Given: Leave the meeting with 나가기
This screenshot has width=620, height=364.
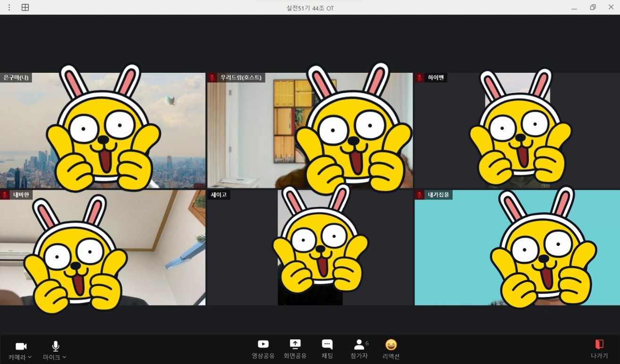Looking at the screenshot, I should pos(599,349).
